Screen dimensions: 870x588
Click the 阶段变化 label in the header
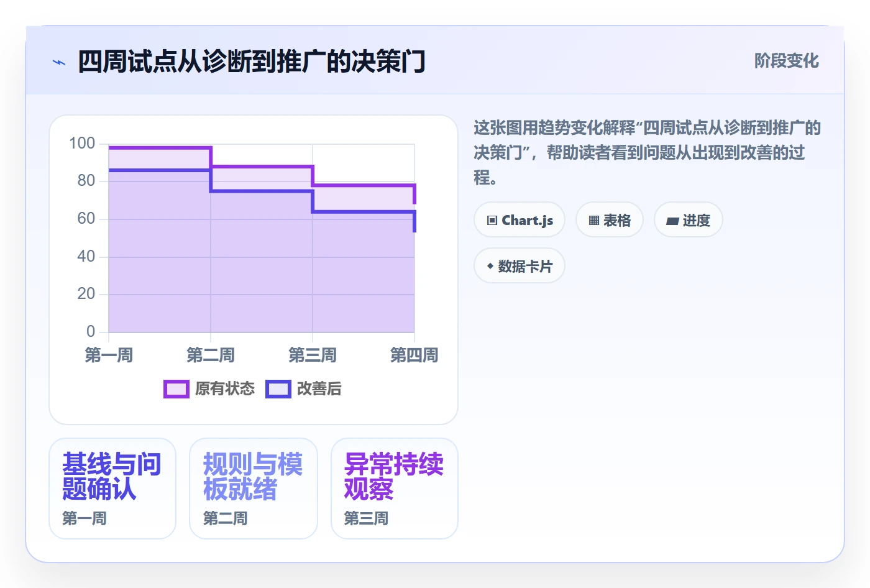tap(786, 61)
